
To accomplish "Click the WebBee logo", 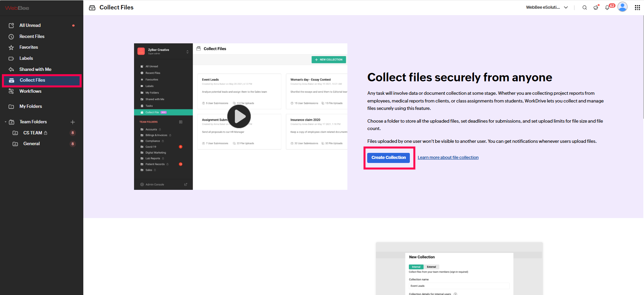I will tap(17, 8).
